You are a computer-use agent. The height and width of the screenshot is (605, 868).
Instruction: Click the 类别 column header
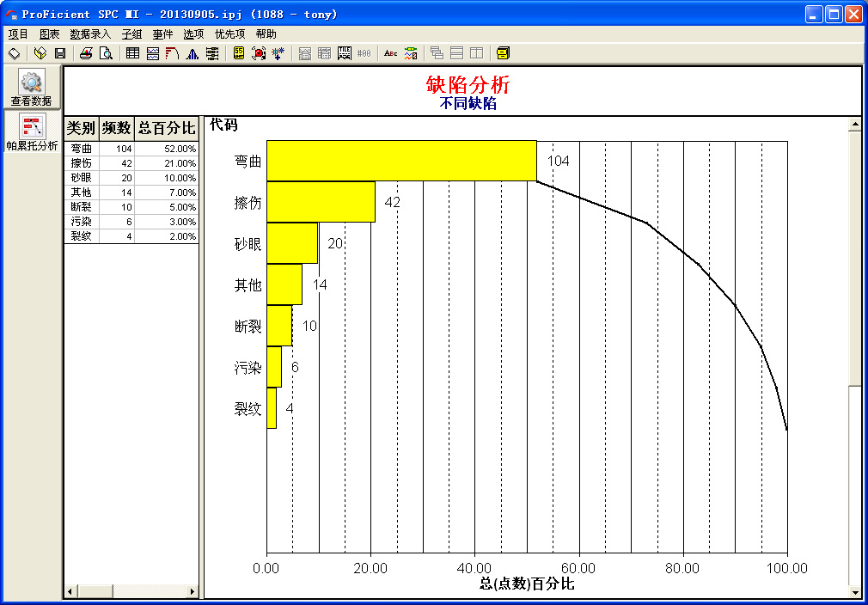[82, 128]
